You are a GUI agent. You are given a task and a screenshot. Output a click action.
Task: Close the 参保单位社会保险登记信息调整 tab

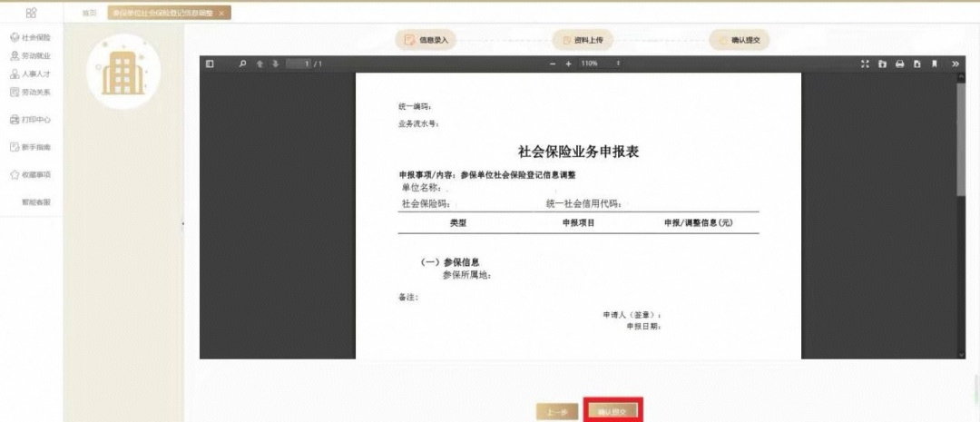pos(220,13)
